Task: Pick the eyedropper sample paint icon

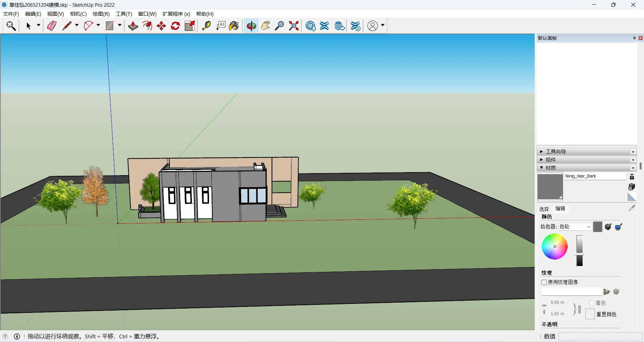Action: pos(632,208)
